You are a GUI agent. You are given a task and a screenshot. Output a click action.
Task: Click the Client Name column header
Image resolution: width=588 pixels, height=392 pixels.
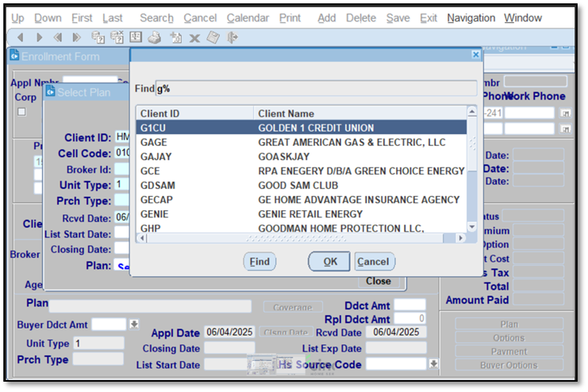click(x=360, y=113)
